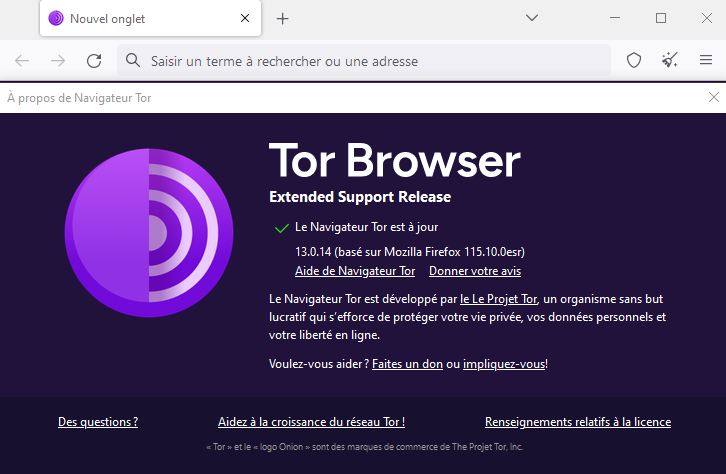This screenshot has height=474, width=726.
Task: Open the security level shield icon
Action: [x=633, y=61]
